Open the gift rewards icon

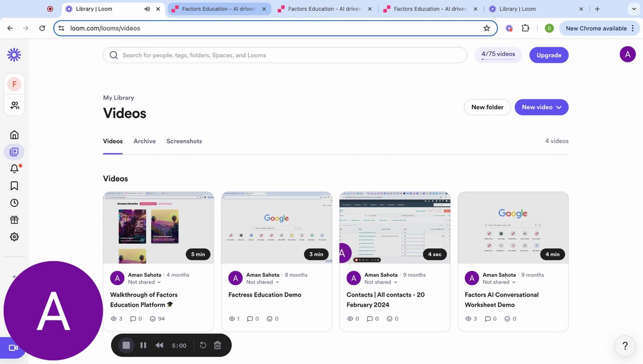point(14,220)
